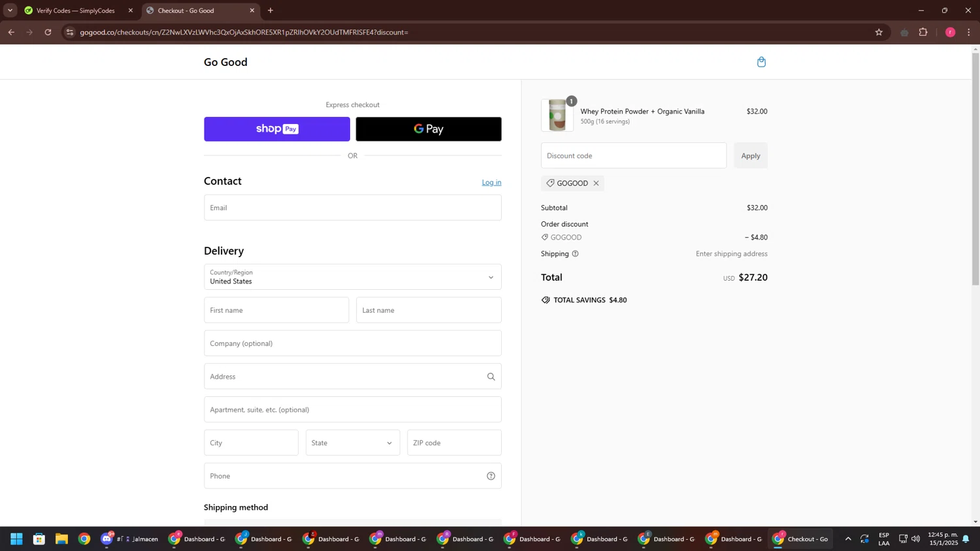Viewport: 980px width, 551px height.
Task: Open notifications bell in tray
Action: tap(966, 539)
